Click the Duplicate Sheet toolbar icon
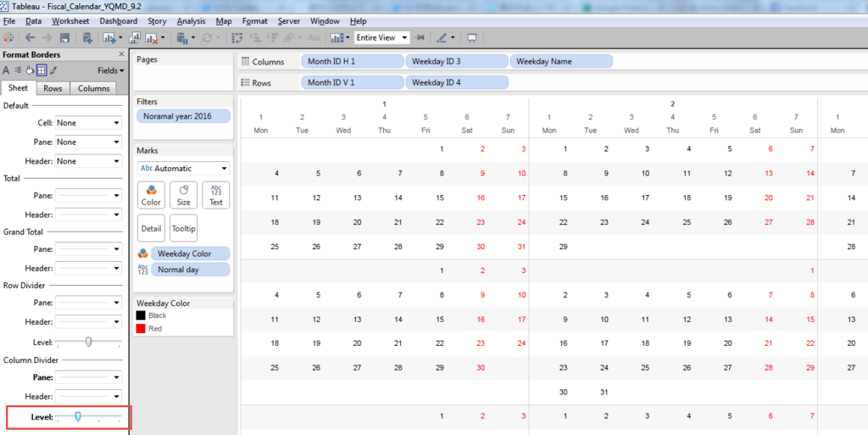Screen dimensions: 868x435 pos(135,37)
